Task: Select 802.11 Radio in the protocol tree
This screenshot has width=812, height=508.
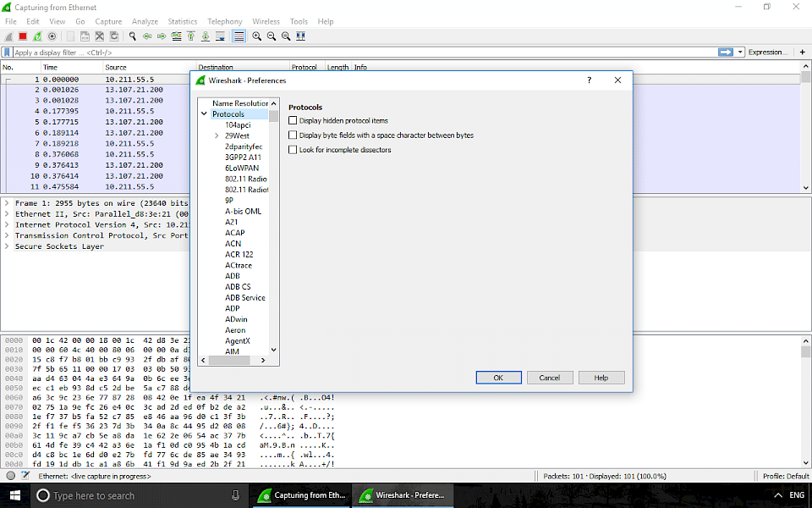Action: click(x=245, y=179)
